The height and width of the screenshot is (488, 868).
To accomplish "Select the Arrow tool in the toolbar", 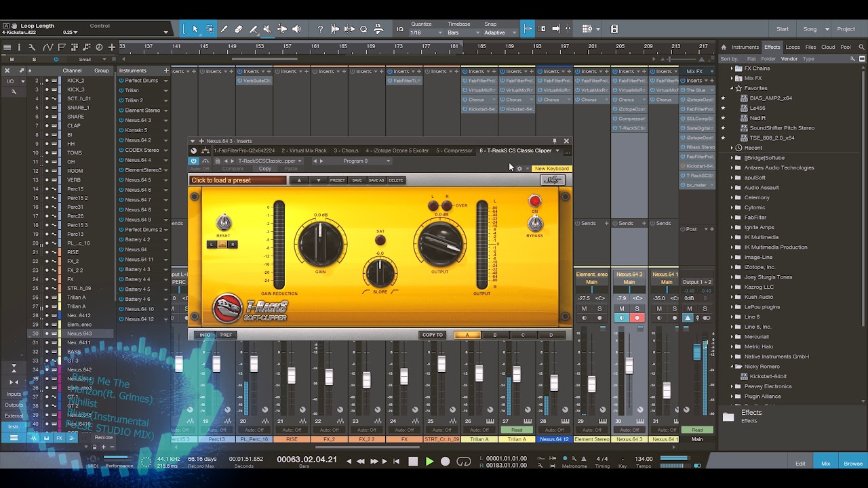I will pyautogui.click(x=195, y=29).
